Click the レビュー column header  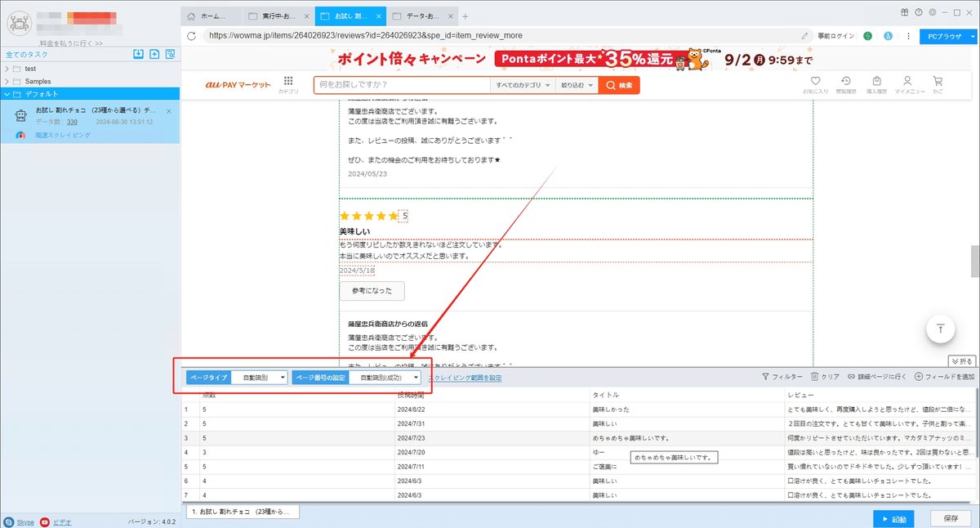(879, 395)
